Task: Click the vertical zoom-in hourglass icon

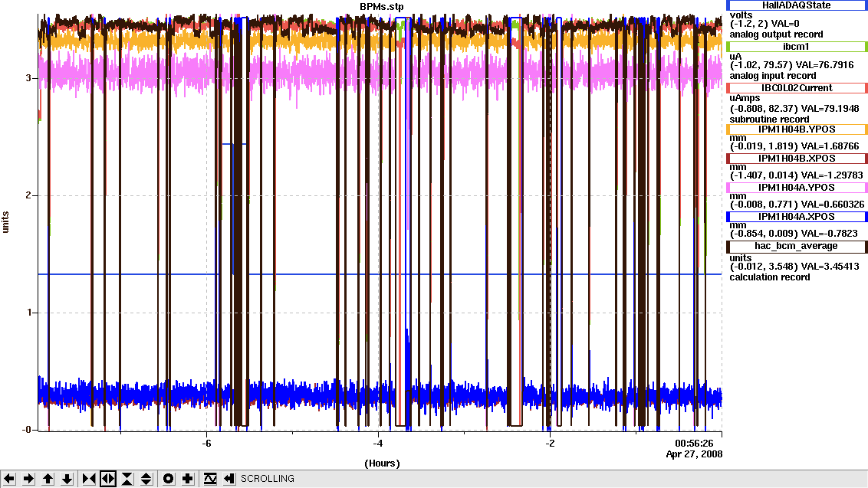Action: point(127,479)
